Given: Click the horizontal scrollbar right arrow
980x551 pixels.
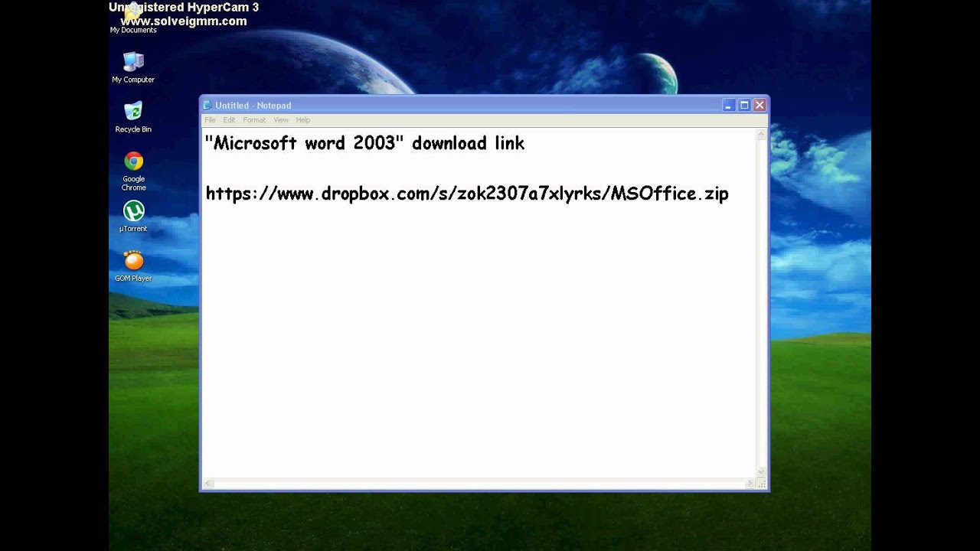Looking at the screenshot, I should [x=750, y=484].
